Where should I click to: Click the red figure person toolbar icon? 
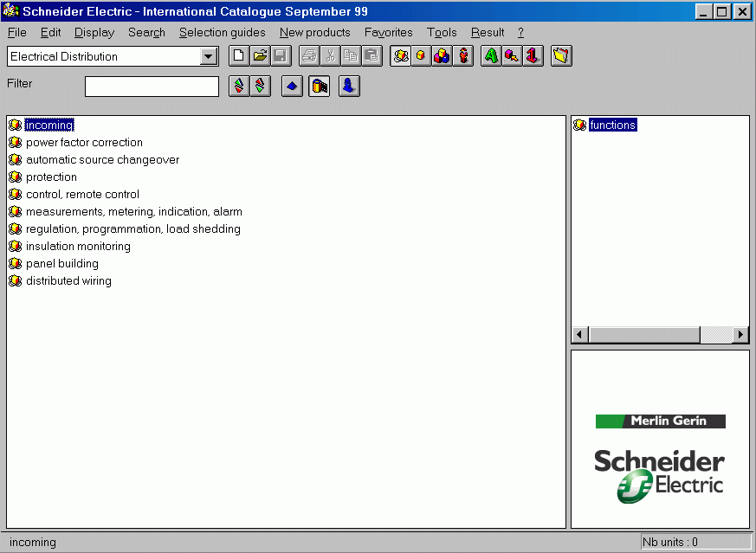click(462, 56)
